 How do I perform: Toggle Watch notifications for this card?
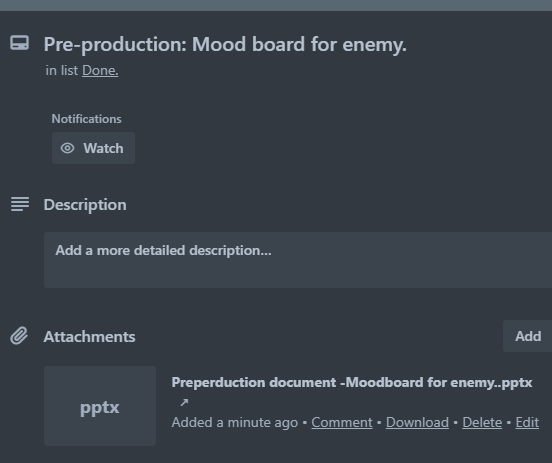(x=93, y=148)
